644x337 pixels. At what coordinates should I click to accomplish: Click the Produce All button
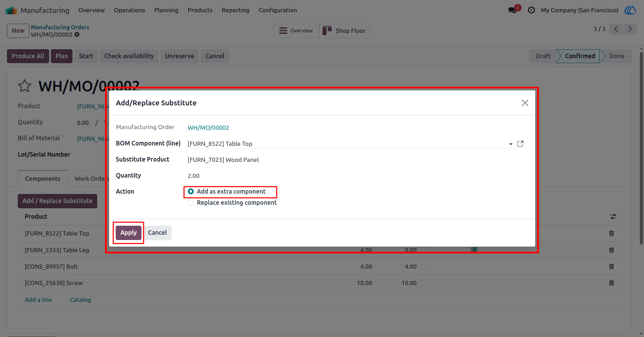point(28,56)
